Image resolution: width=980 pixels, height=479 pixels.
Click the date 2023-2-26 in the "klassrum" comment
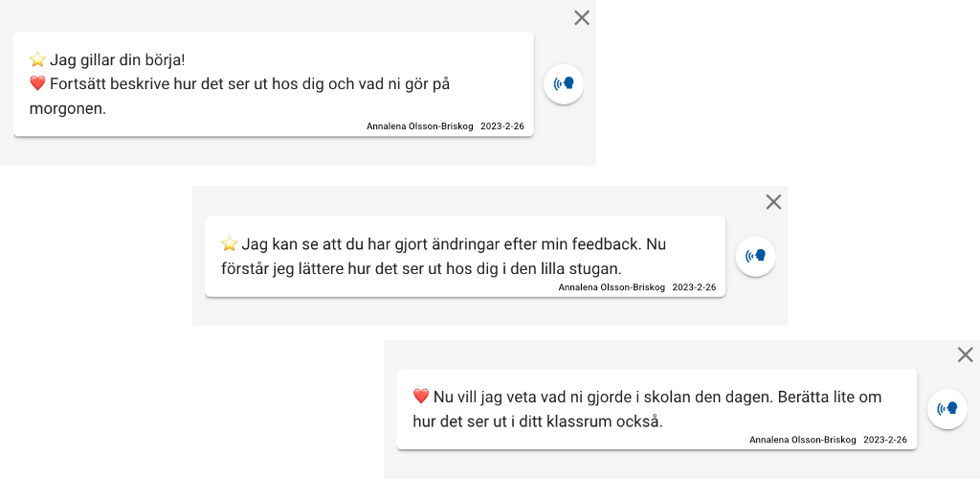tap(885, 440)
